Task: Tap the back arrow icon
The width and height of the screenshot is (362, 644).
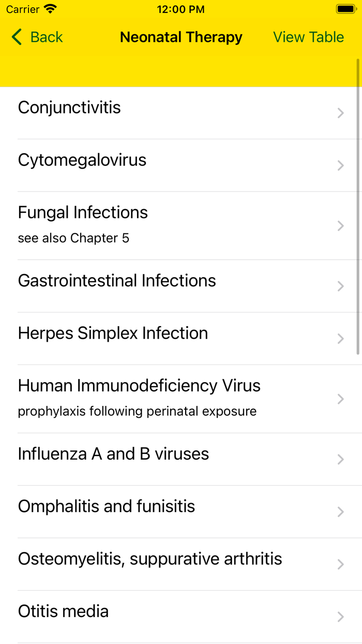Action: tap(17, 37)
